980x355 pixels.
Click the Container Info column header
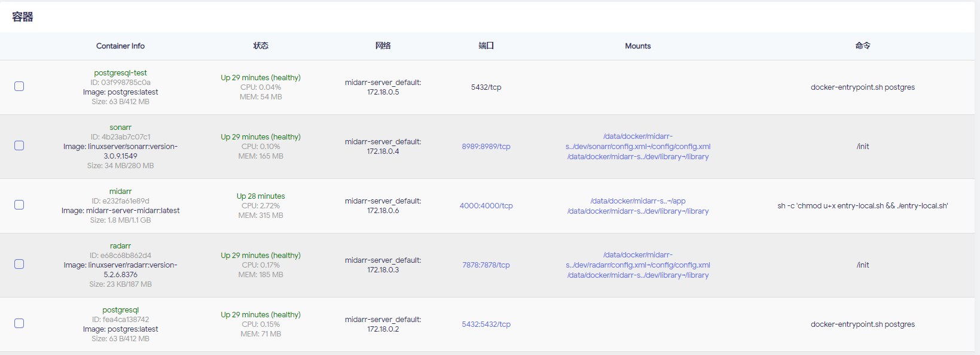pos(120,46)
